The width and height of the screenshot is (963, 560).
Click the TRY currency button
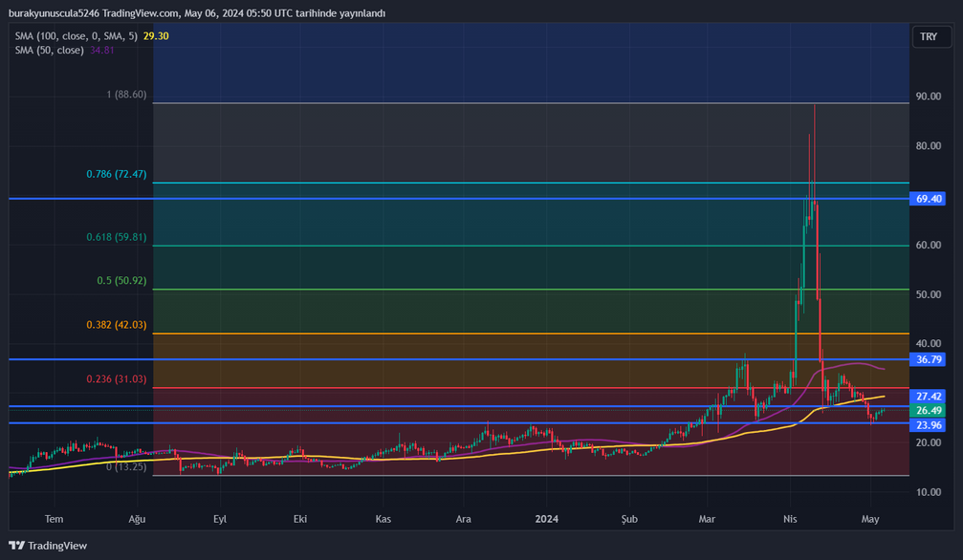click(931, 37)
